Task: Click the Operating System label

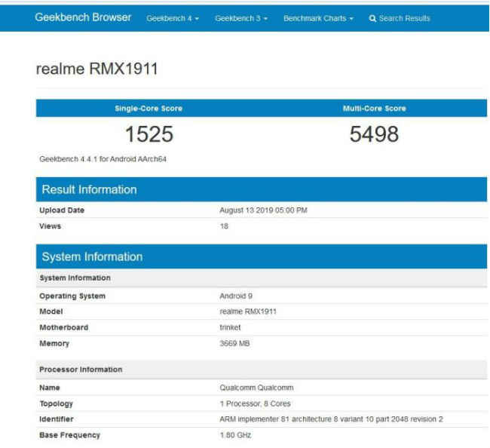Action: tap(72, 296)
